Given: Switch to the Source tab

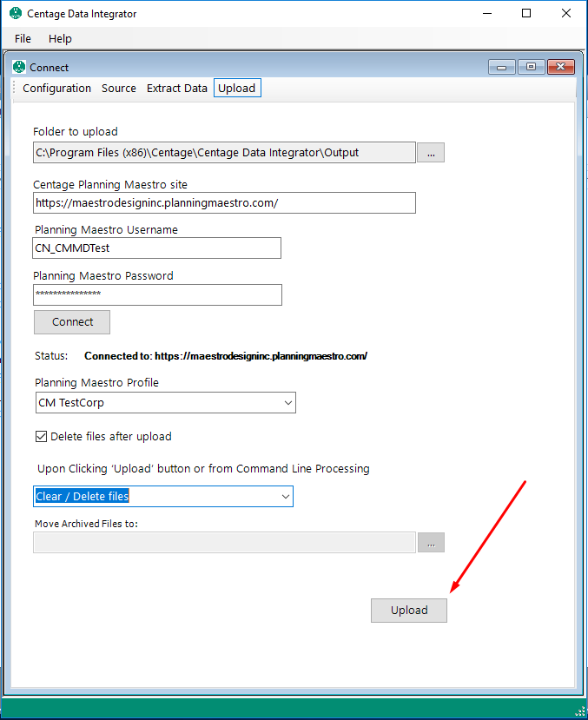Looking at the screenshot, I should [x=119, y=89].
